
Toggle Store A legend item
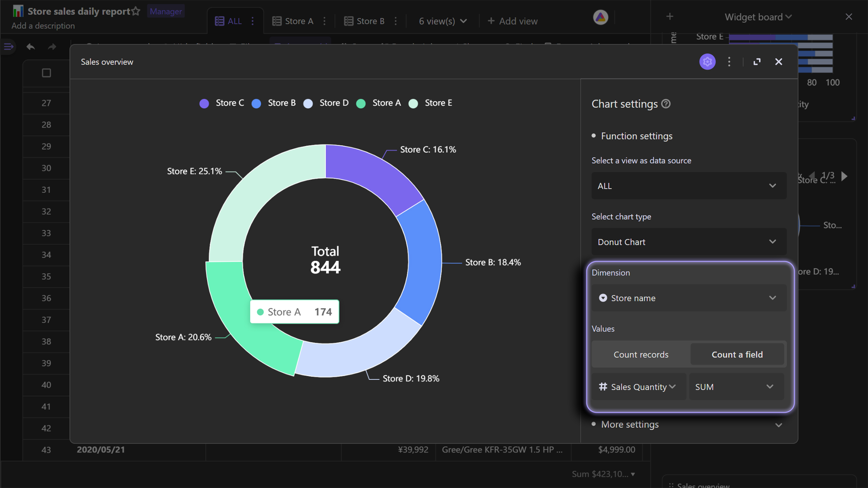pyautogui.click(x=378, y=103)
